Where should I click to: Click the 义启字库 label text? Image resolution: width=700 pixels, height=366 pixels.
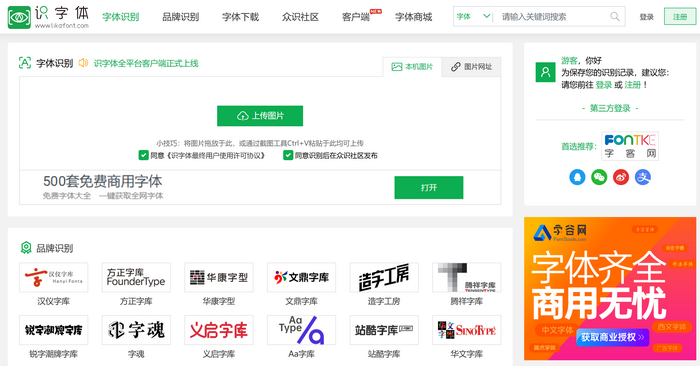click(x=219, y=354)
